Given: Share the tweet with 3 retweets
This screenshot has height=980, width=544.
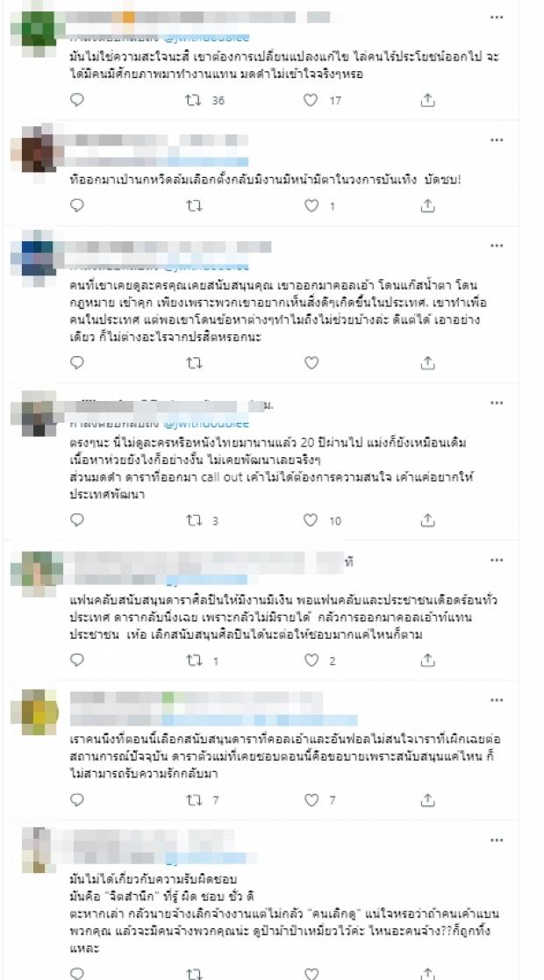Looking at the screenshot, I should click(427, 520).
